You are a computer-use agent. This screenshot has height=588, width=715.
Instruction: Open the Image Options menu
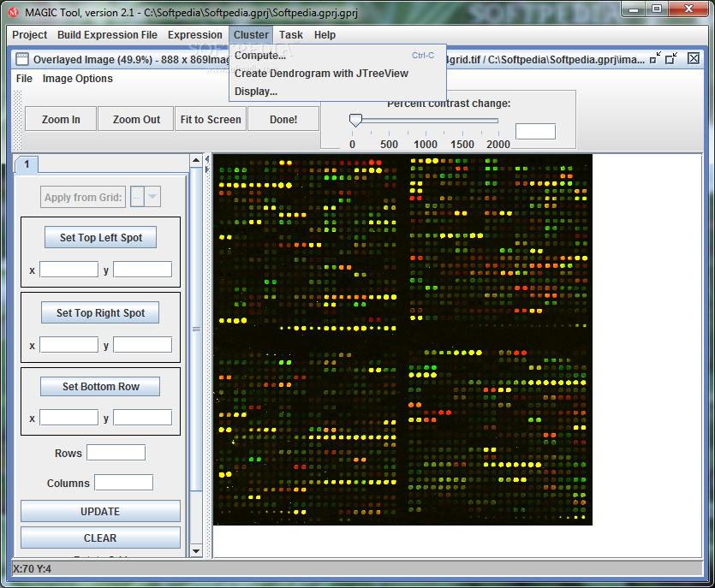point(78,79)
